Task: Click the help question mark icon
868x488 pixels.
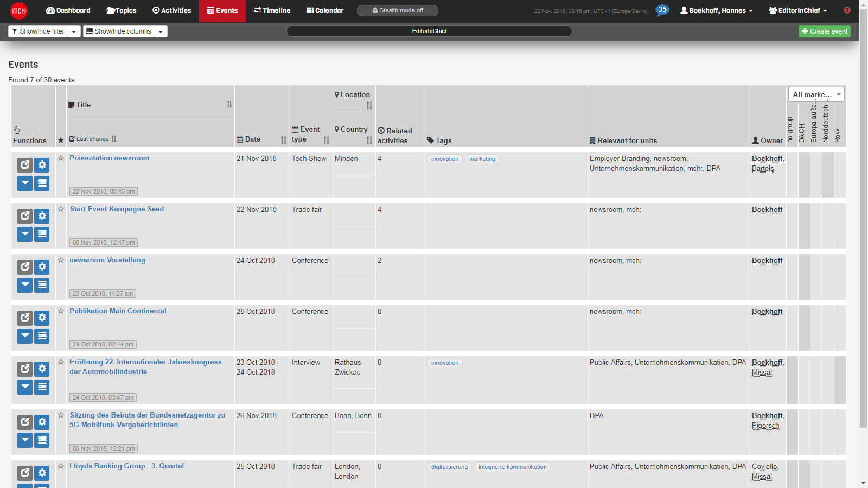Action: click(847, 10)
